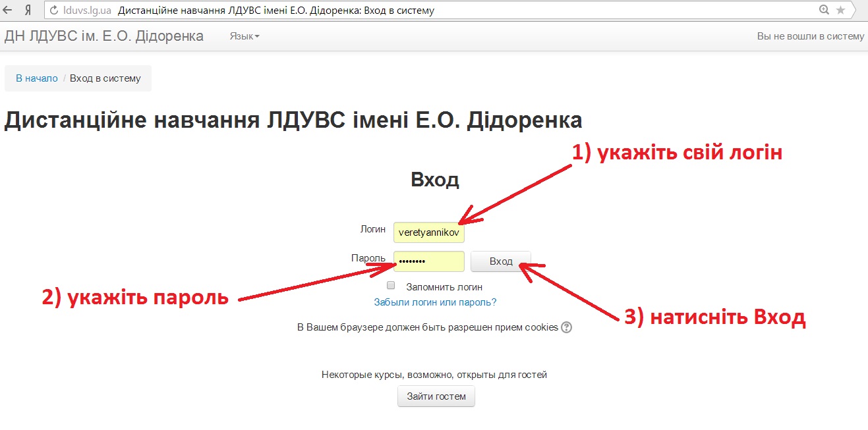Open Забыли логин или пароль? link

pyautogui.click(x=435, y=302)
